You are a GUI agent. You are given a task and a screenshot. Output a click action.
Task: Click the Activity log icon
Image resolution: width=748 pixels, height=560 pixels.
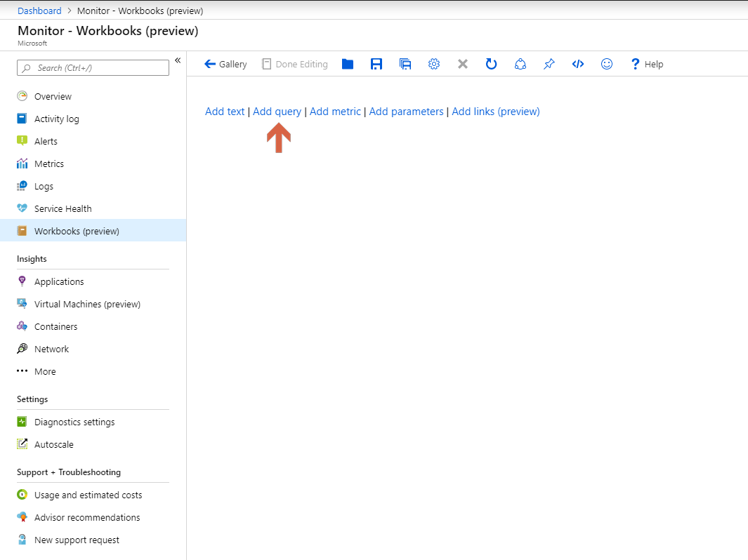[22, 118]
